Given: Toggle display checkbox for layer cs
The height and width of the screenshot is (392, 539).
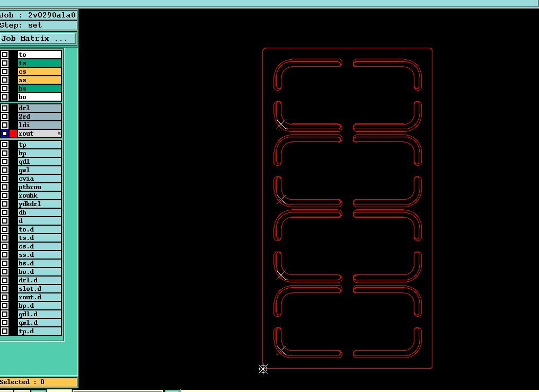Looking at the screenshot, I should point(5,72).
